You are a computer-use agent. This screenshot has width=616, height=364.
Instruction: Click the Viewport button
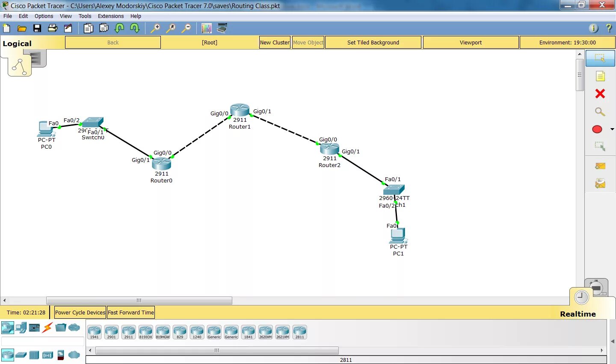(x=471, y=42)
